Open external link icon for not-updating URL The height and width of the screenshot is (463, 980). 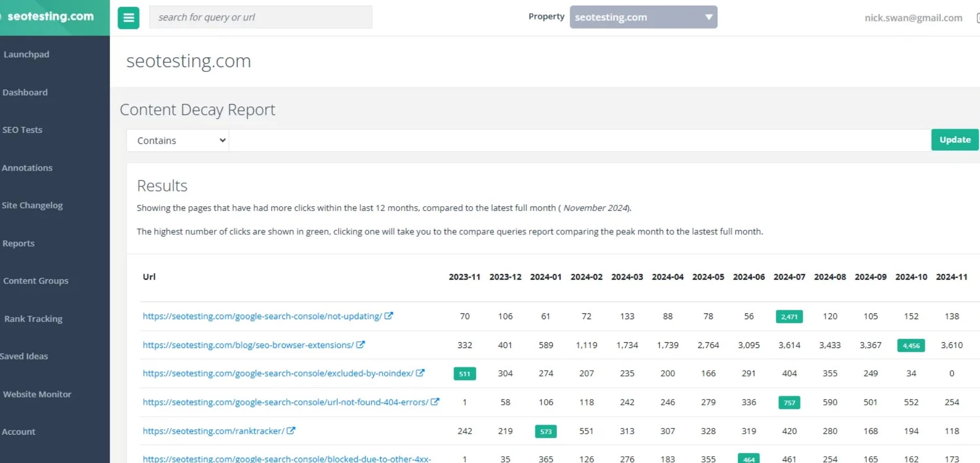pyautogui.click(x=388, y=316)
